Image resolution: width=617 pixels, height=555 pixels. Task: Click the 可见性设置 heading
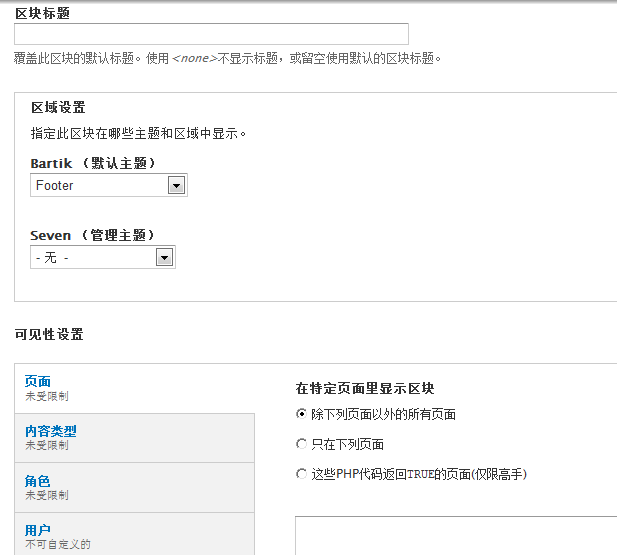click(49, 334)
